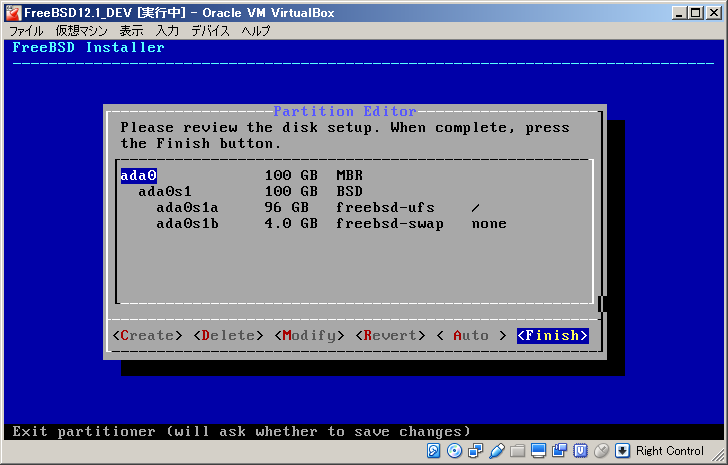The height and width of the screenshot is (465, 728).
Task: Open the ヘルプ menu
Action: tap(255, 31)
